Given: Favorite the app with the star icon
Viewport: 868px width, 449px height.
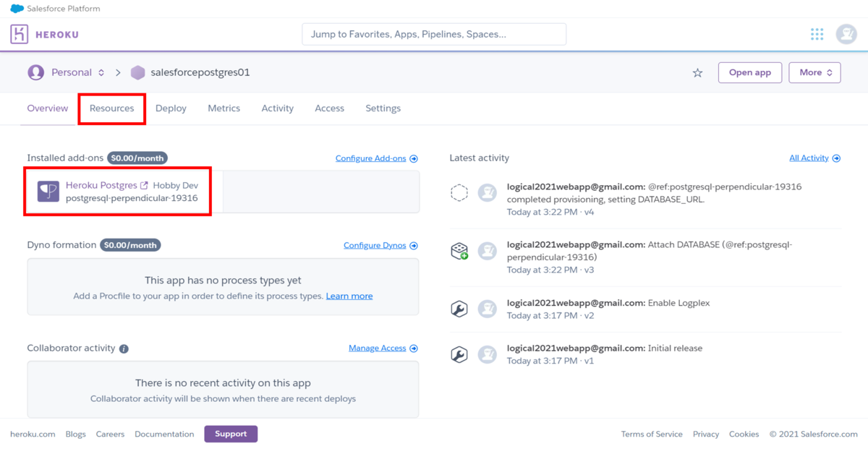Looking at the screenshot, I should pyautogui.click(x=697, y=73).
